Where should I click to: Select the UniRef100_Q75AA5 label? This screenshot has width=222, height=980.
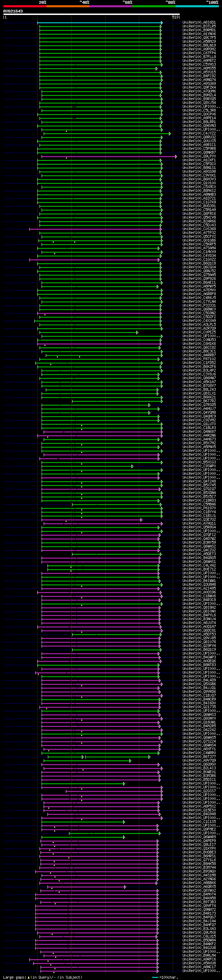[x=199, y=275]
